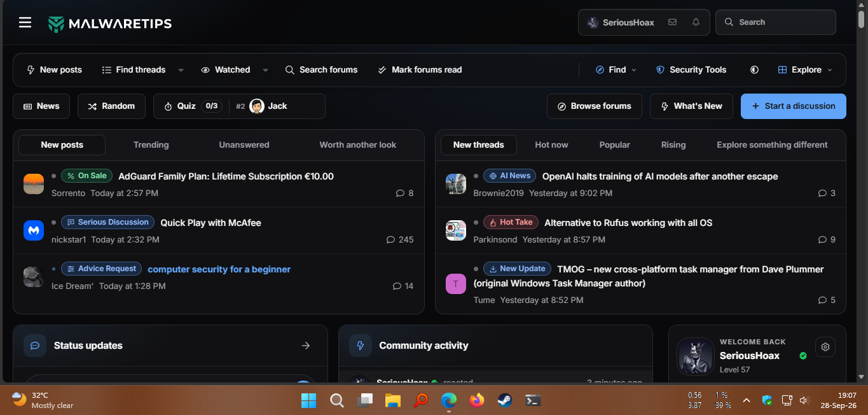Open Alternative to Rufus thread
868x415 pixels.
[x=628, y=223]
